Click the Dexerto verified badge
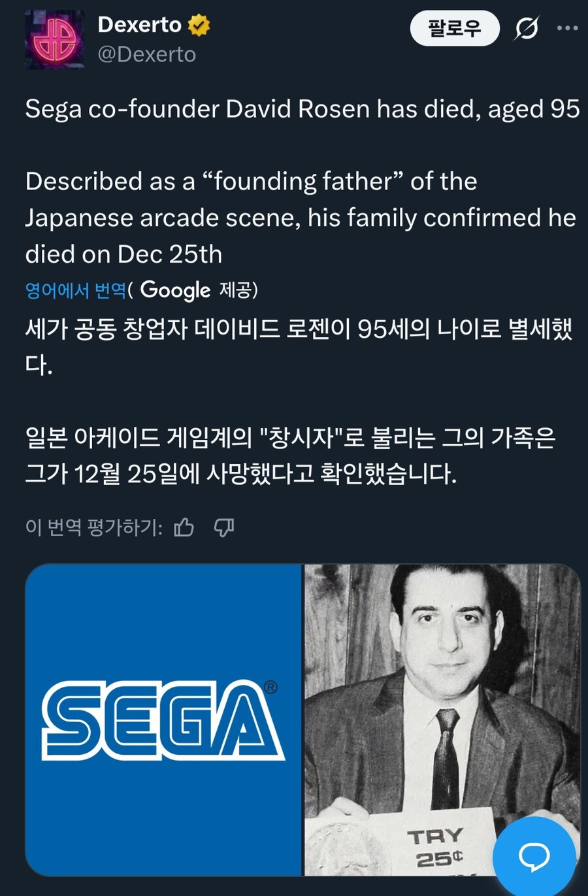Viewport: 588px width, 896px height. click(198, 24)
